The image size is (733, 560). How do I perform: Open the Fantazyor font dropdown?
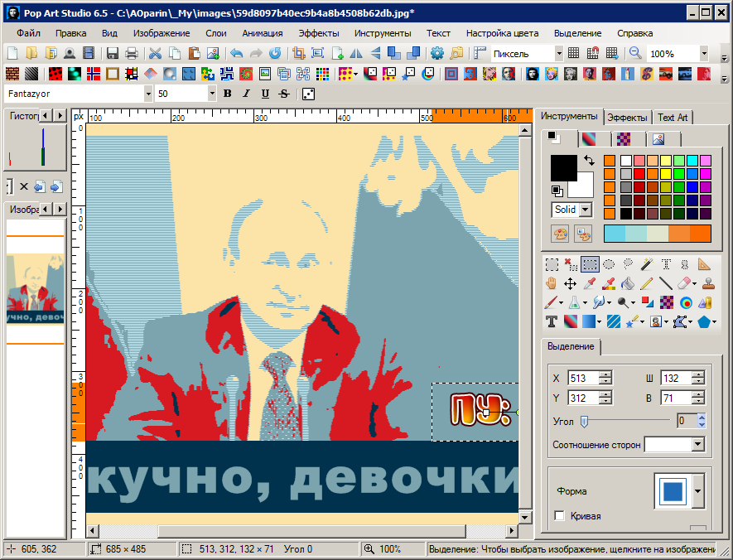[x=148, y=94]
